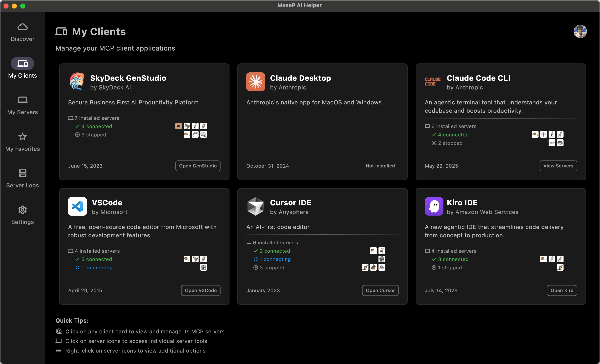Click the Open GenStudio button
Viewport: 600px width, 364px height.
198,166
